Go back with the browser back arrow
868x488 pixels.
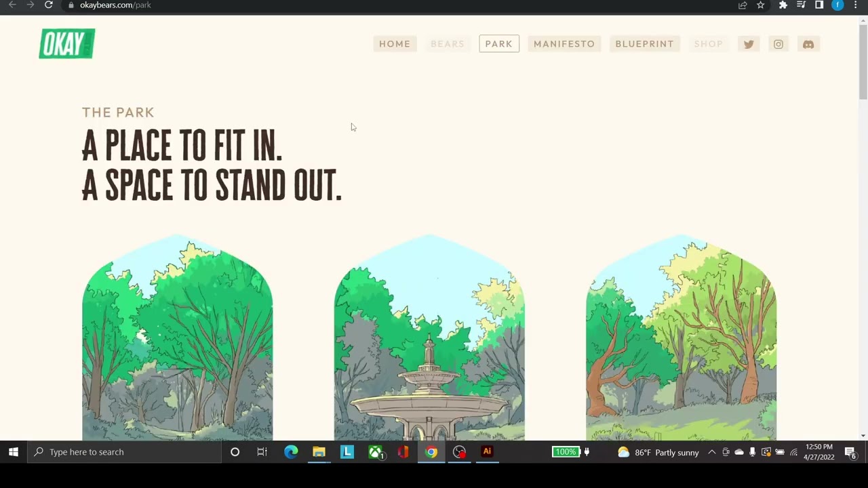click(x=12, y=5)
